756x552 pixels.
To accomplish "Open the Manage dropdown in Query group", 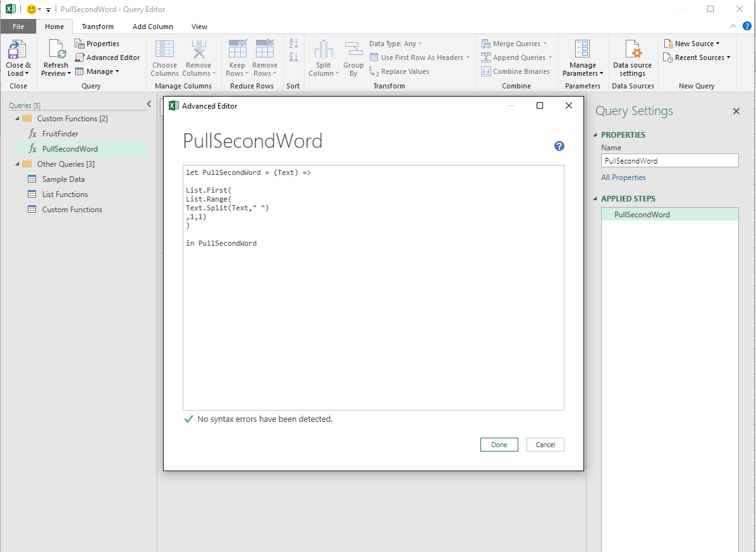I will click(x=97, y=71).
